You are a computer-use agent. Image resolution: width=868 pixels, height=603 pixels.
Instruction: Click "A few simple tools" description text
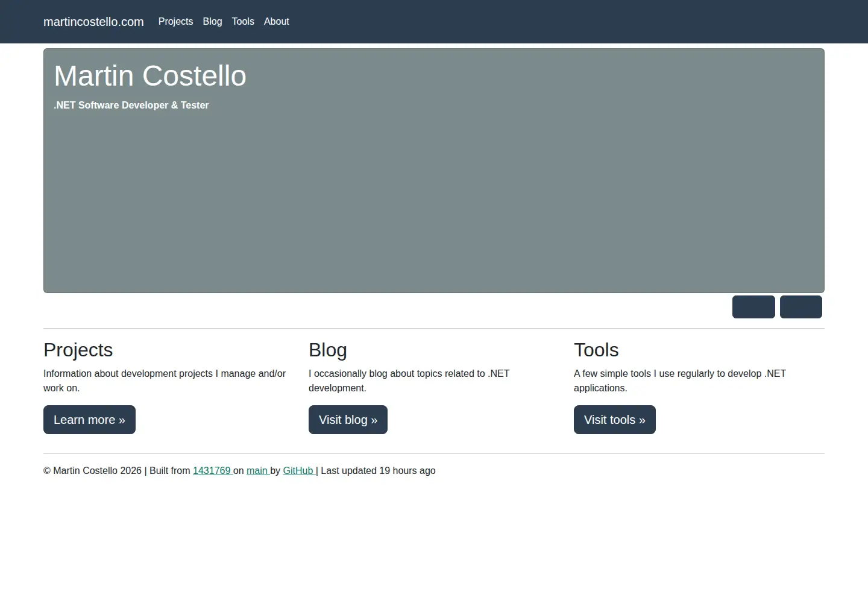pyautogui.click(x=680, y=381)
